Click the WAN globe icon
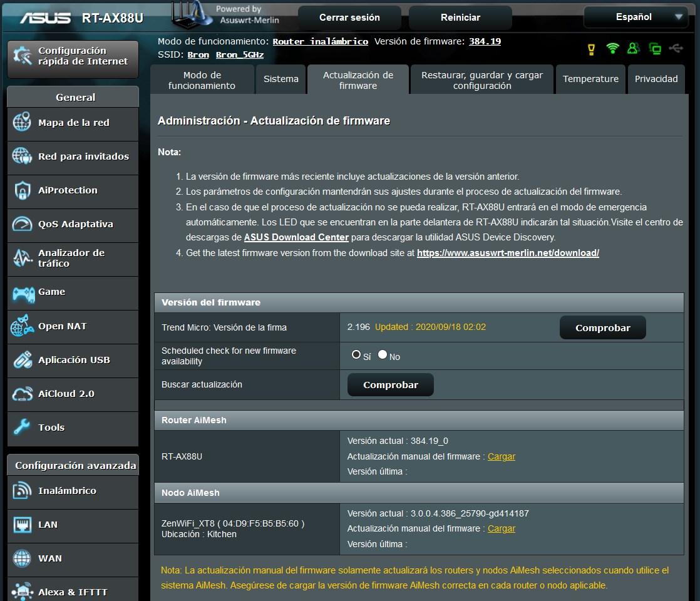700x601 pixels. [22, 558]
